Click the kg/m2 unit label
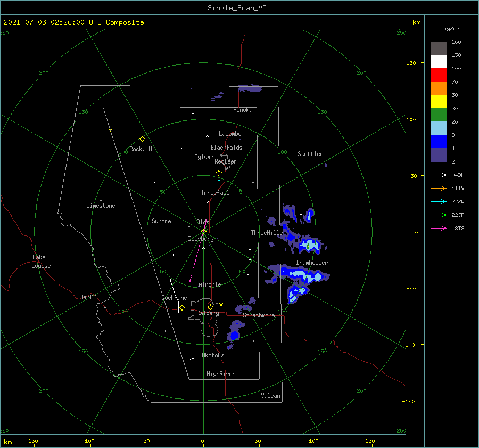 (x=451, y=29)
